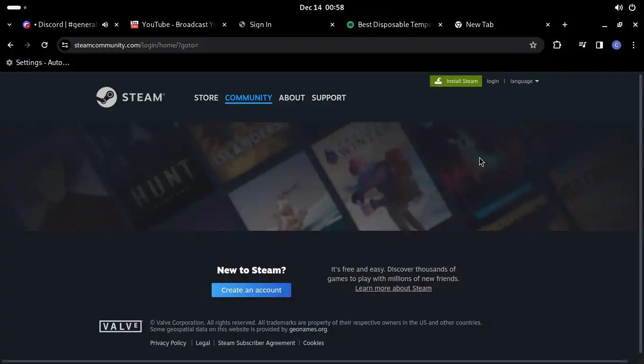Viewport: 644px width, 364px height.
Task: Open the COMMUNITY menu
Action: point(248,98)
